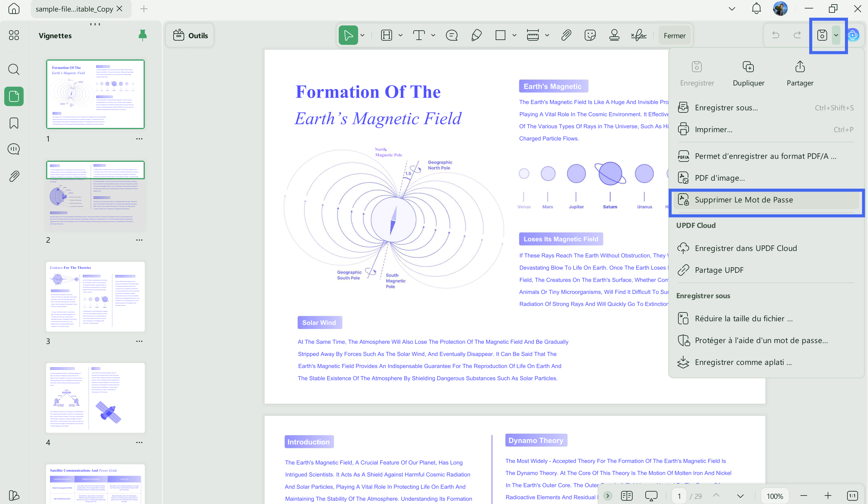The height and width of the screenshot is (504, 868).
Task: Select the rectangle shape tool
Action: point(501,35)
